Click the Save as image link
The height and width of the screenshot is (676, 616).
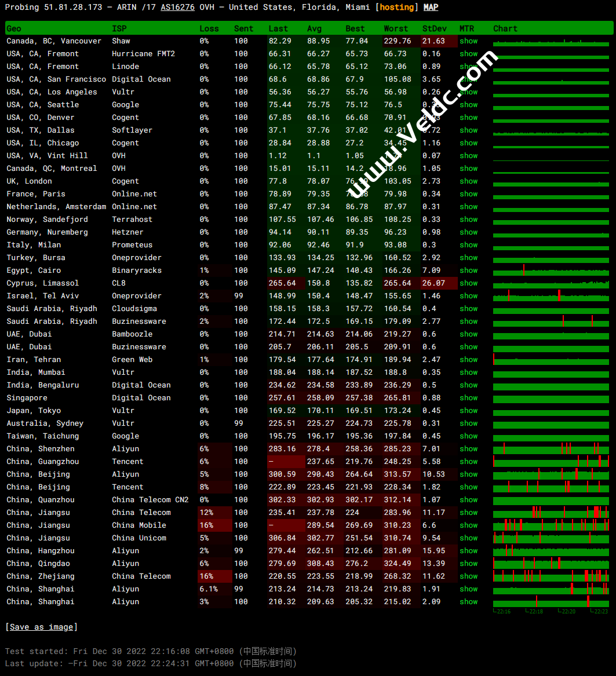(x=41, y=627)
